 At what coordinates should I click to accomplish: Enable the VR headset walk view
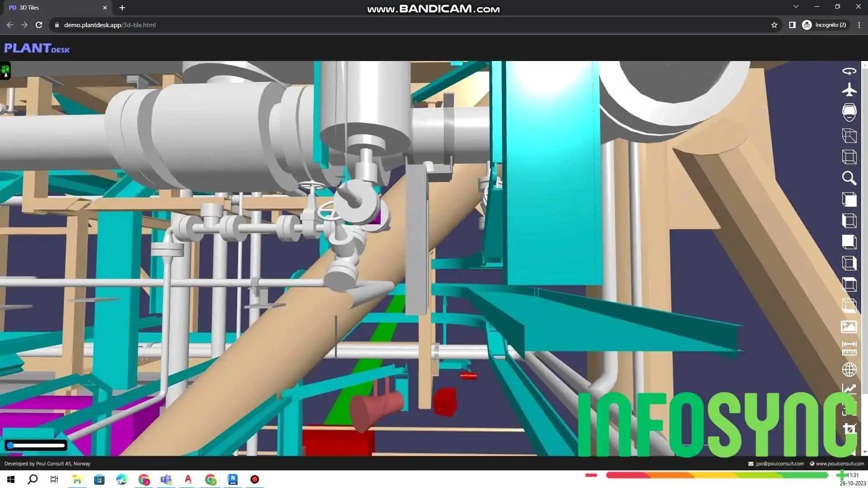pyautogui.click(x=849, y=112)
